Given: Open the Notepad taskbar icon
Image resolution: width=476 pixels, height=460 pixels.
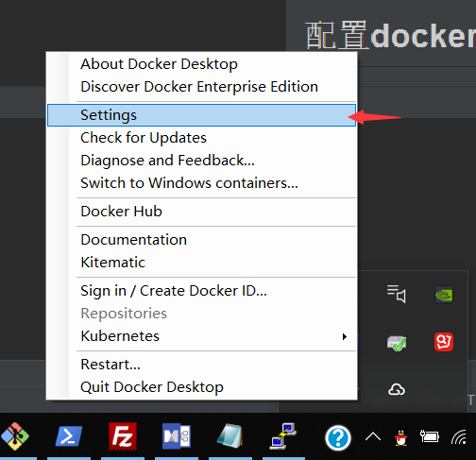Looking at the screenshot, I should (230, 435).
